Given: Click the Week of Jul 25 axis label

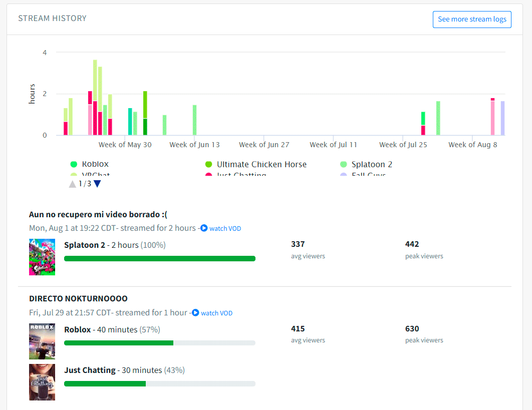Looking at the screenshot, I should coord(403,145).
